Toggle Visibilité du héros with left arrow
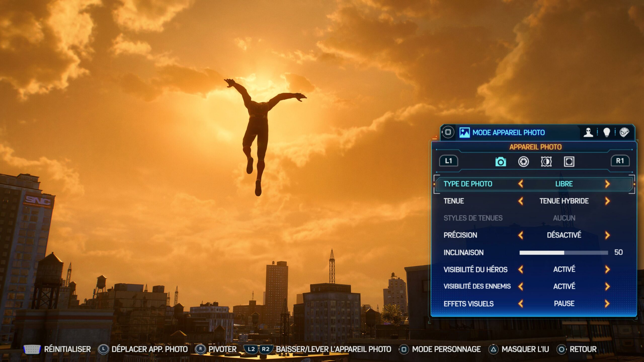 pyautogui.click(x=521, y=269)
